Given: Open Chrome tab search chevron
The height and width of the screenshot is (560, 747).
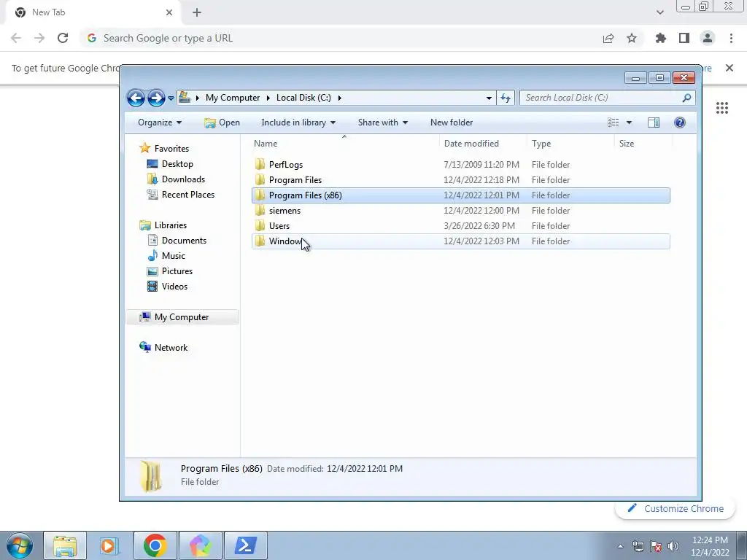Looking at the screenshot, I should [659, 12].
